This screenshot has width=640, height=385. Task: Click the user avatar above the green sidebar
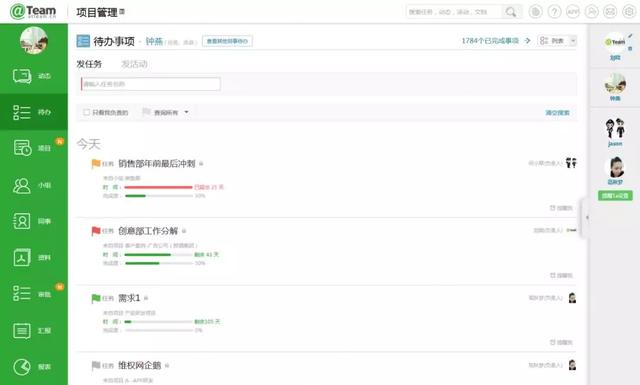[x=34, y=40]
